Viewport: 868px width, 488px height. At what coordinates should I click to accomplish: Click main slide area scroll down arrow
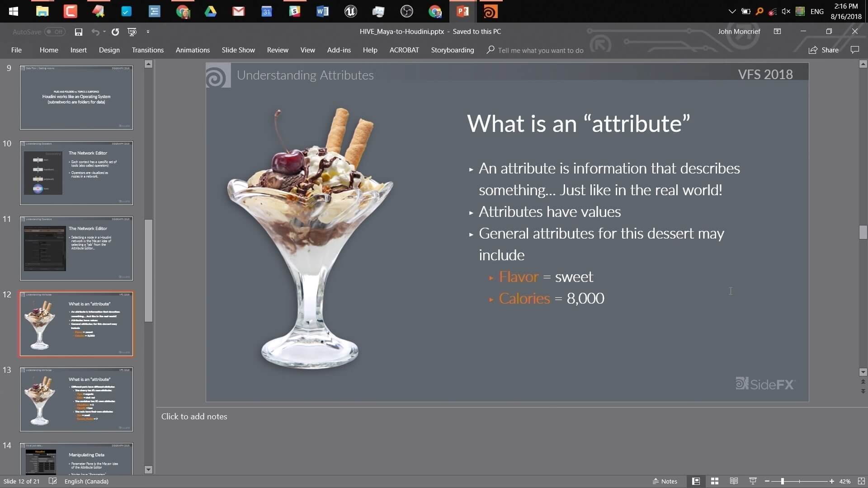(x=863, y=372)
